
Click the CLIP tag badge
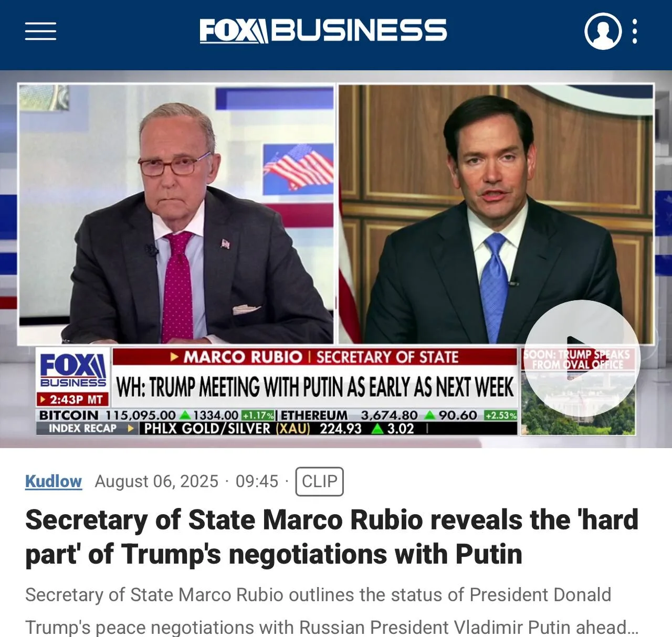(319, 481)
